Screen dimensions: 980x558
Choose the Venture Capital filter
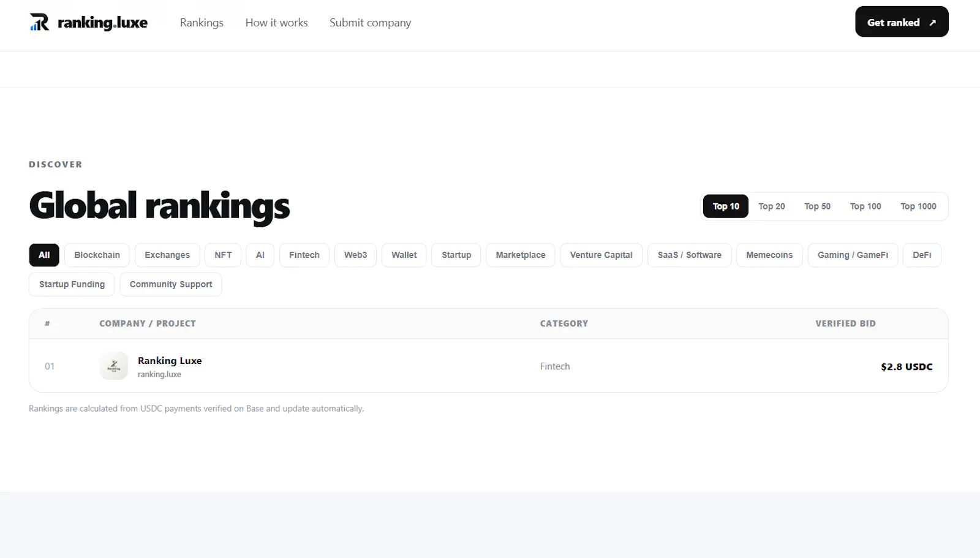point(601,255)
